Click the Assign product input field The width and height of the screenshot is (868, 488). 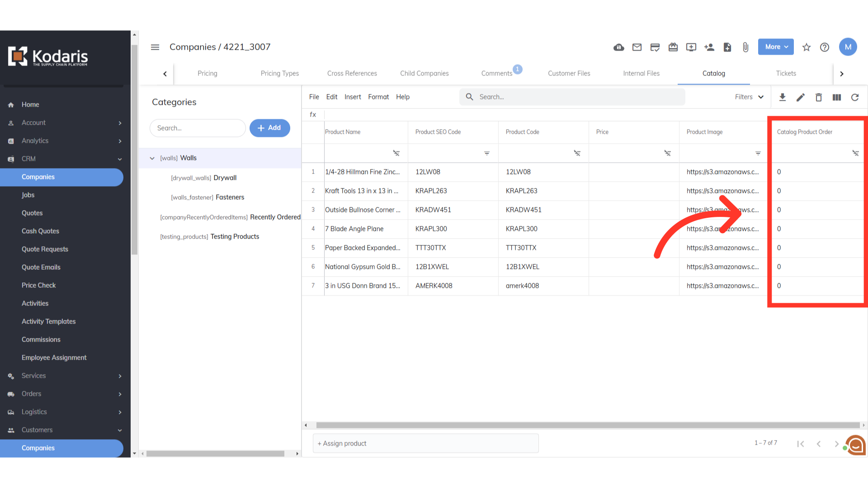pyautogui.click(x=425, y=443)
